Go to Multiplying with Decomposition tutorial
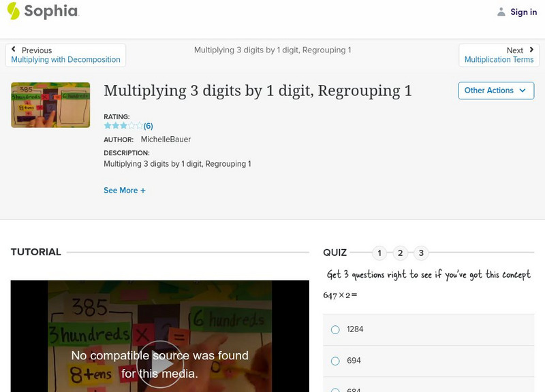The image size is (545, 392). pos(65,58)
